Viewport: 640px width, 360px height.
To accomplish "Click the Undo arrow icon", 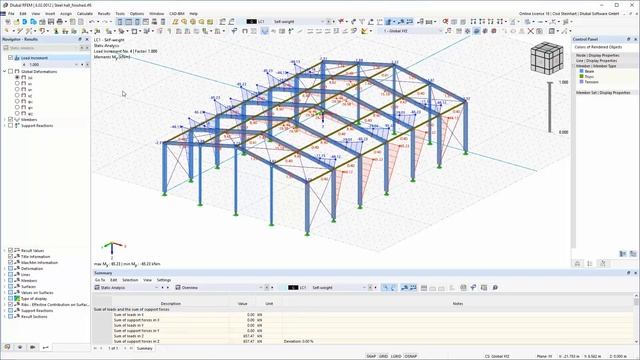I will [92, 22].
